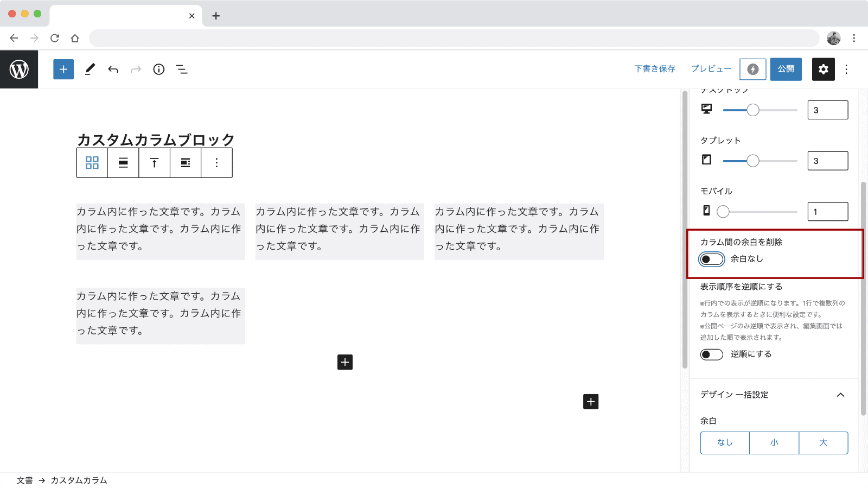The image size is (868, 488).
Task: Open the browser profile avatar
Action: point(834,38)
